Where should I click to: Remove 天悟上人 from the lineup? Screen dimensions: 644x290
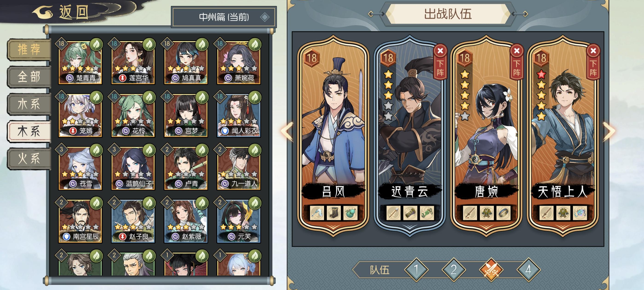click(593, 51)
